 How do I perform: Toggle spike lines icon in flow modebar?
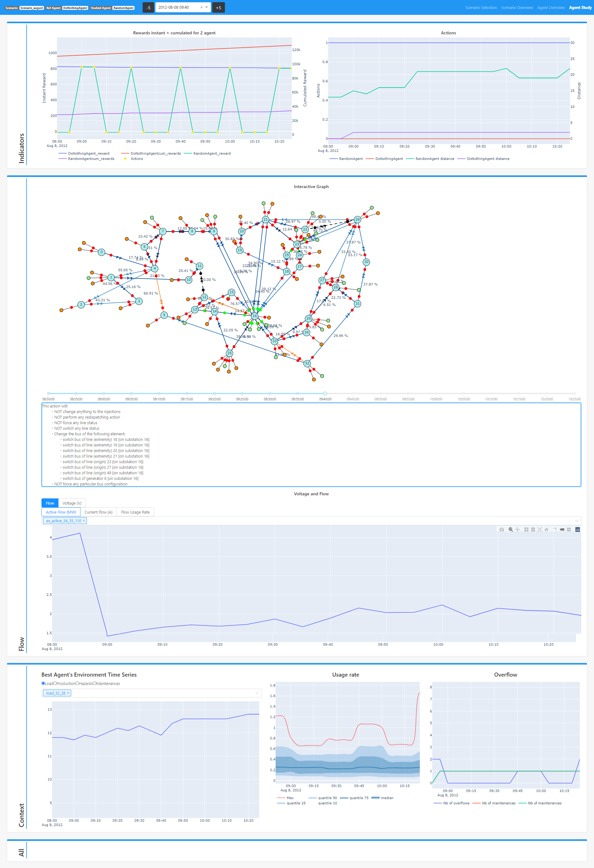555,529
